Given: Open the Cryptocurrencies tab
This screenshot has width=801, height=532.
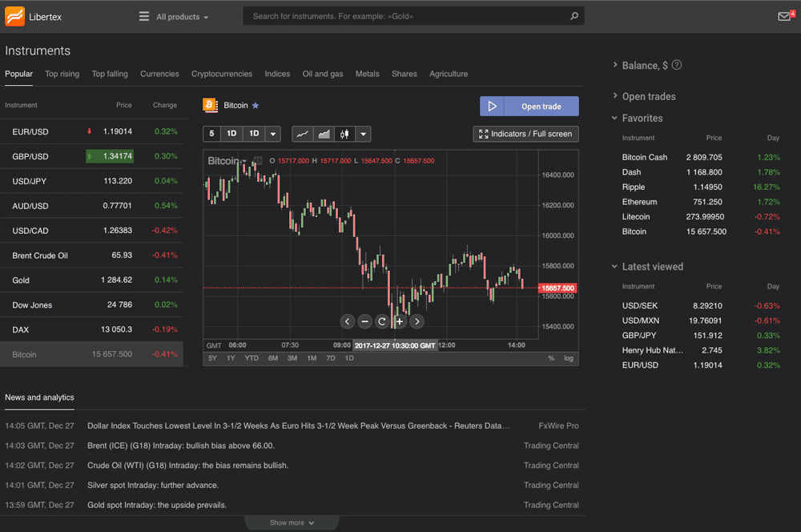Looking at the screenshot, I should (222, 74).
